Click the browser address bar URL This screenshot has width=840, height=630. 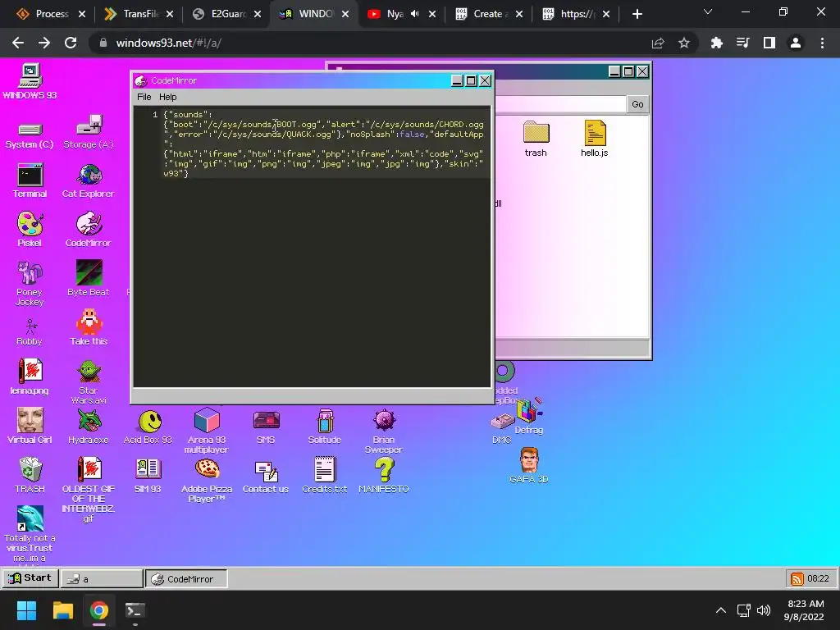tap(169, 43)
